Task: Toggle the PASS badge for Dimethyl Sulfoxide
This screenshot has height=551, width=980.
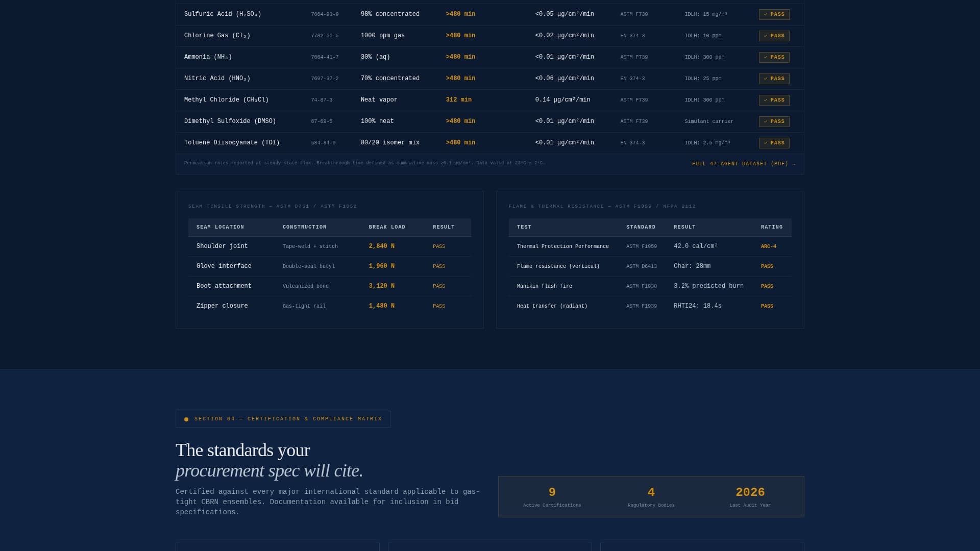Action: (x=774, y=121)
